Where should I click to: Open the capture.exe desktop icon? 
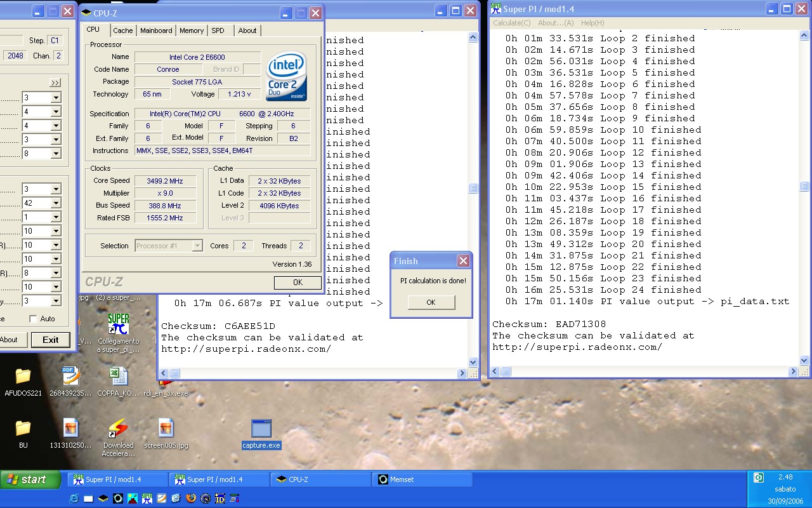(261, 429)
